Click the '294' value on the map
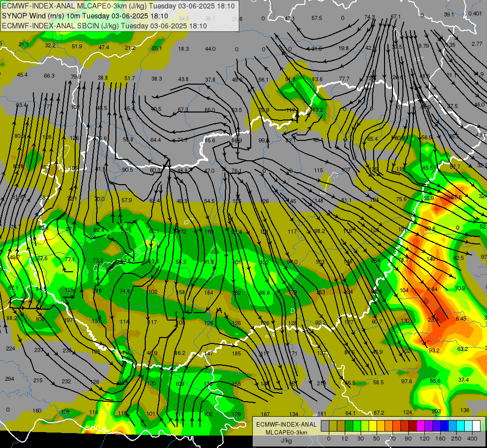 pos(9,379)
